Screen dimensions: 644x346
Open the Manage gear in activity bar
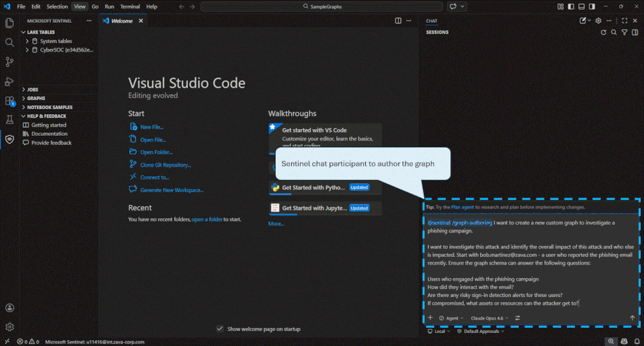pyautogui.click(x=10, y=327)
